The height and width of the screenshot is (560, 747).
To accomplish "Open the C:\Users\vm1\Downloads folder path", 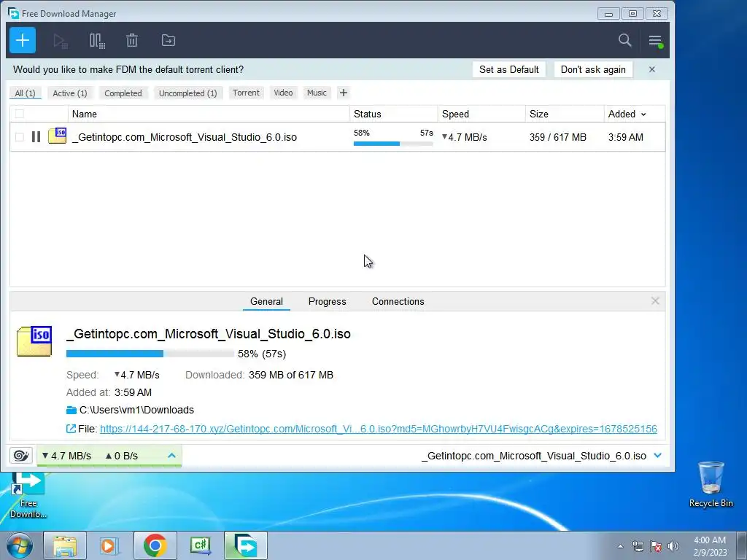I will (136, 410).
